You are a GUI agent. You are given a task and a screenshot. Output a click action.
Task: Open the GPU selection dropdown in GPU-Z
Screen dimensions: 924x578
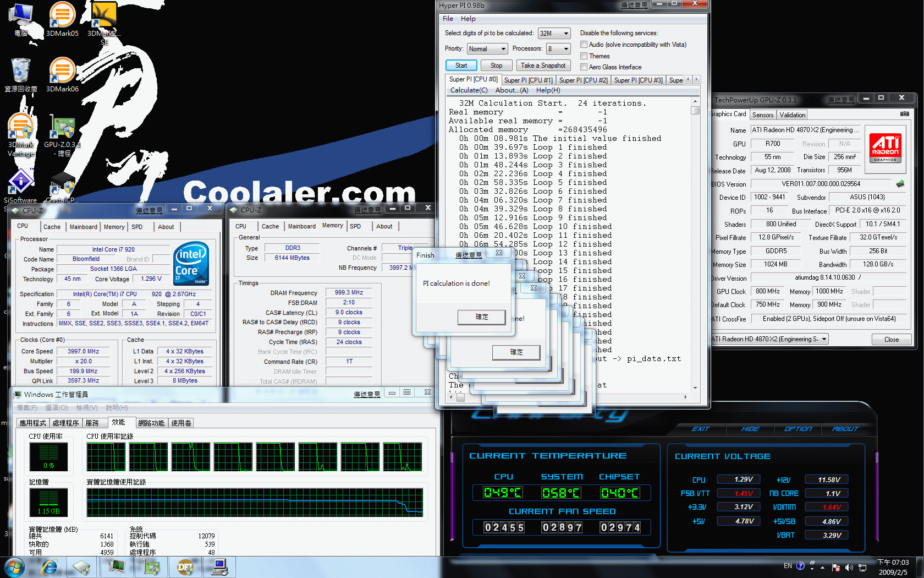(x=769, y=339)
